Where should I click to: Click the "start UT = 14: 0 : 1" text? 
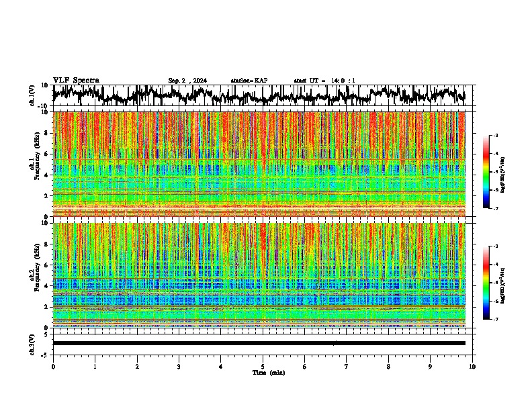click(324, 81)
